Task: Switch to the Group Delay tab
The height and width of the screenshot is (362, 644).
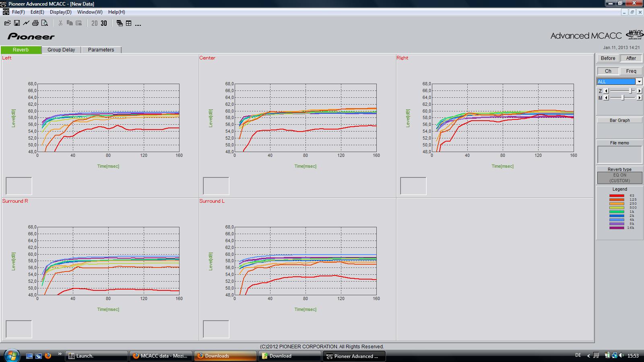Action: (x=61, y=50)
